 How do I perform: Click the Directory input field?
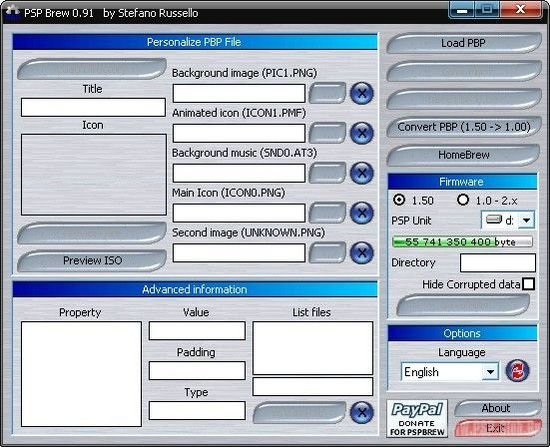[x=498, y=263]
